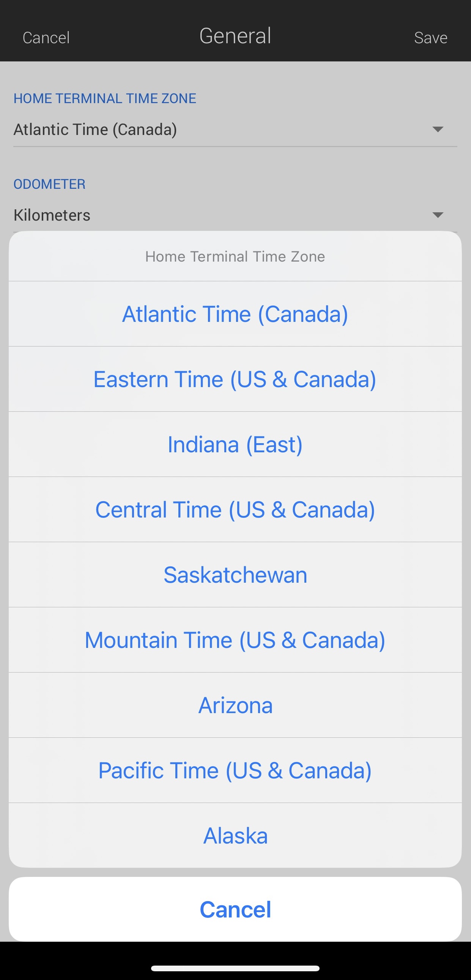Tap Cancel in the top navigation bar
The image size is (471, 980).
46,38
